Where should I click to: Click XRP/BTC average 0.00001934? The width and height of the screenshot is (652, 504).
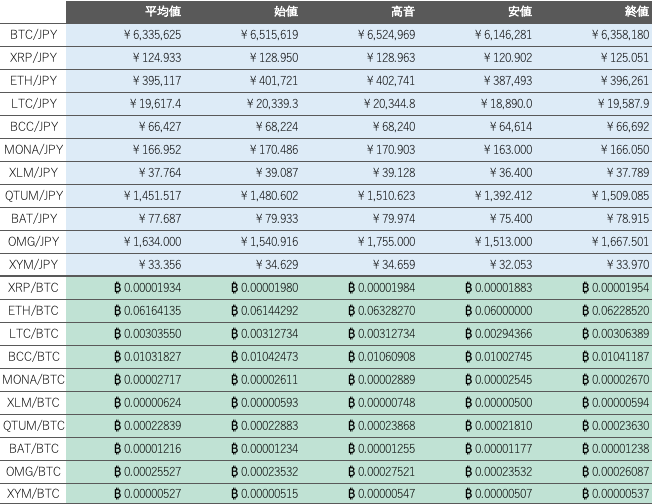tap(148, 287)
